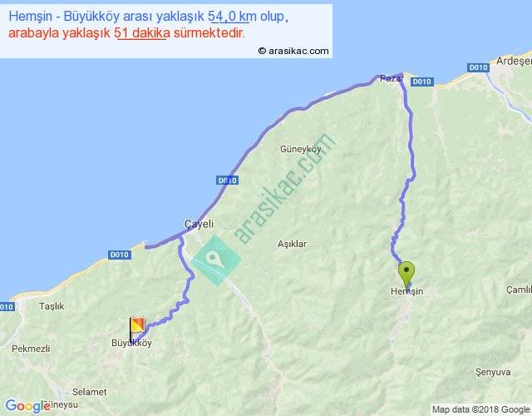Click the D010 shield directly right of Pazar

coord(422,82)
